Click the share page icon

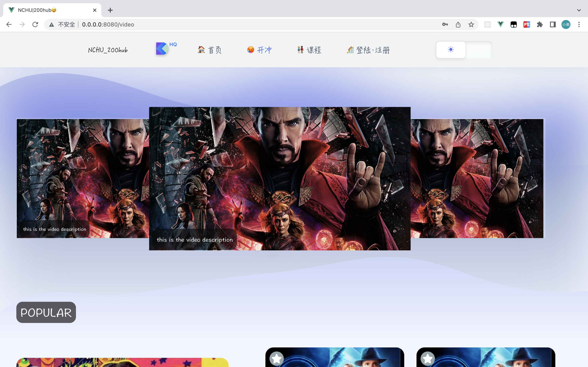(458, 24)
